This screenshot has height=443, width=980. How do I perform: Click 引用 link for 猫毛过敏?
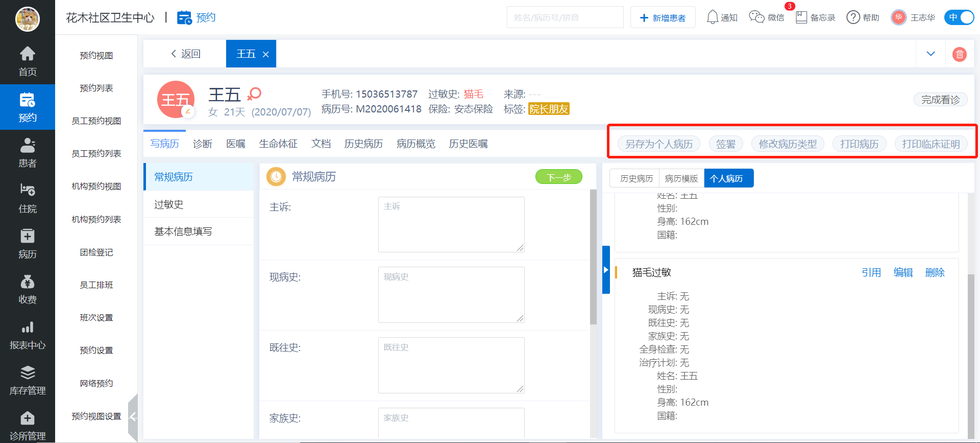(x=871, y=272)
